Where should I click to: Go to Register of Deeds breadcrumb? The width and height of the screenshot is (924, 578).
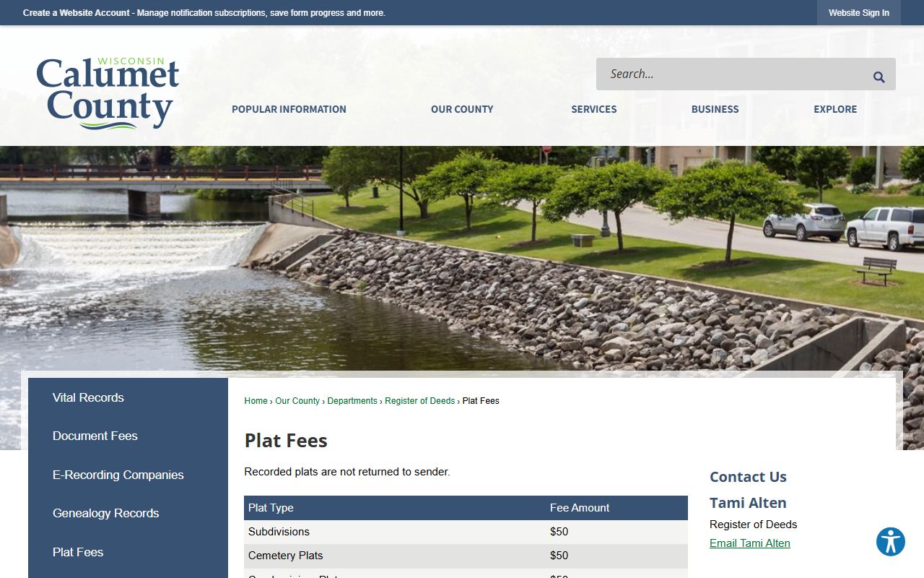point(420,401)
